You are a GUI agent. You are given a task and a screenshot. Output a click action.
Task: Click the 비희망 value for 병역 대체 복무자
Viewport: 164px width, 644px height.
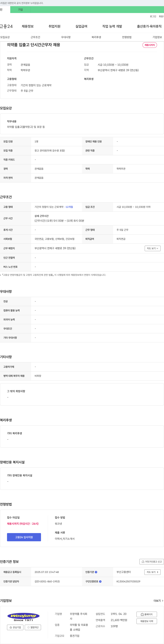point(38,376)
